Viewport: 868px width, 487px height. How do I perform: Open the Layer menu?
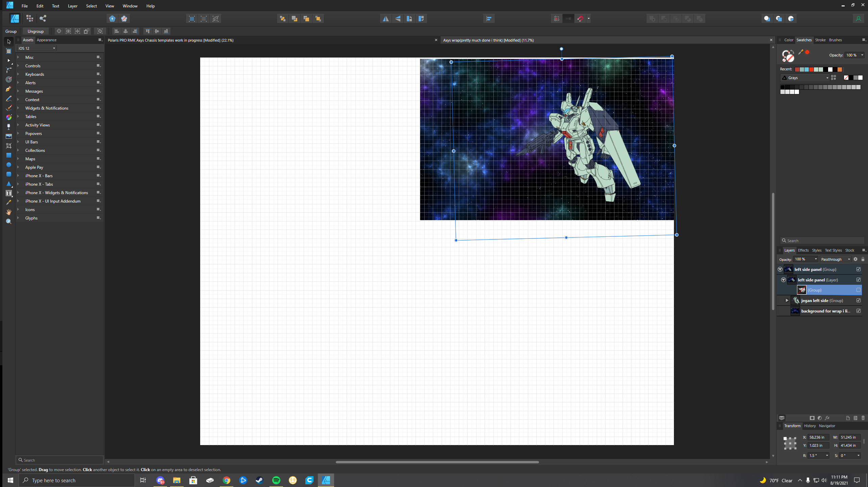click(x=72, y=6)
